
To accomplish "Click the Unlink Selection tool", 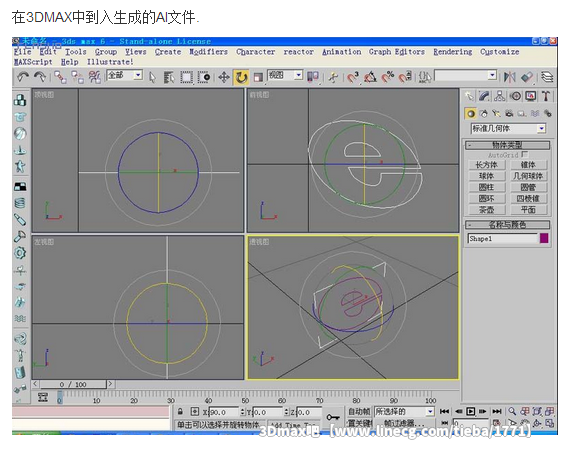I will [x=77, y=77].
